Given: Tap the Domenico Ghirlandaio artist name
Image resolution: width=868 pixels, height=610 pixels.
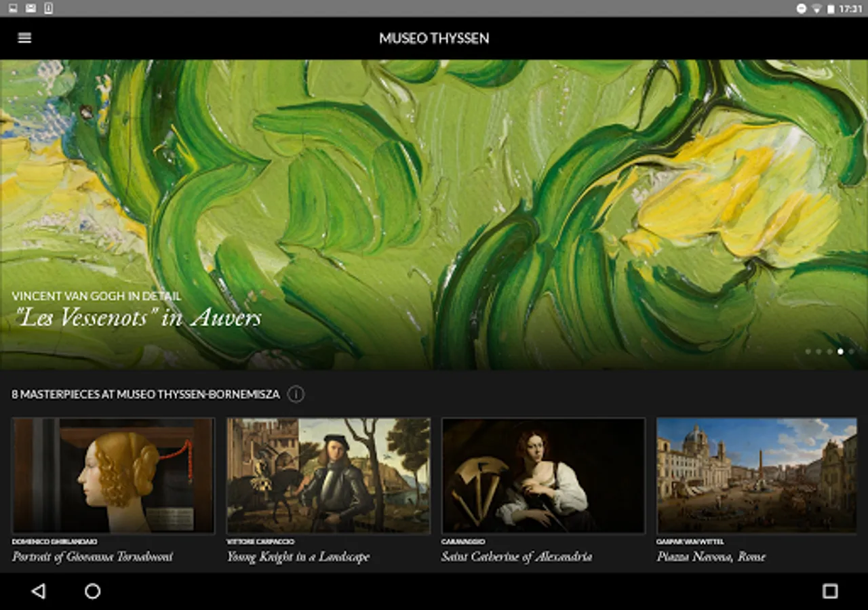Looking at the screenshot, I should pos(54,542).
